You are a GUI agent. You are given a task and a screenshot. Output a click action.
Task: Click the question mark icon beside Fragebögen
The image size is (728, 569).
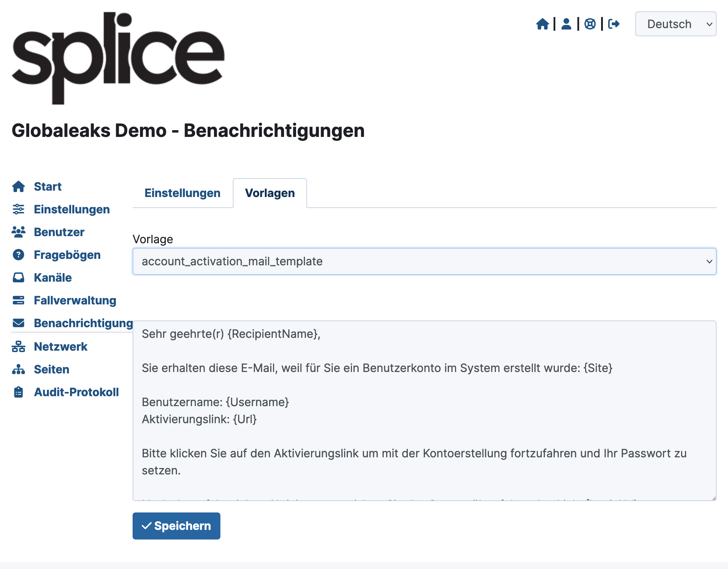tap(18, 255)
